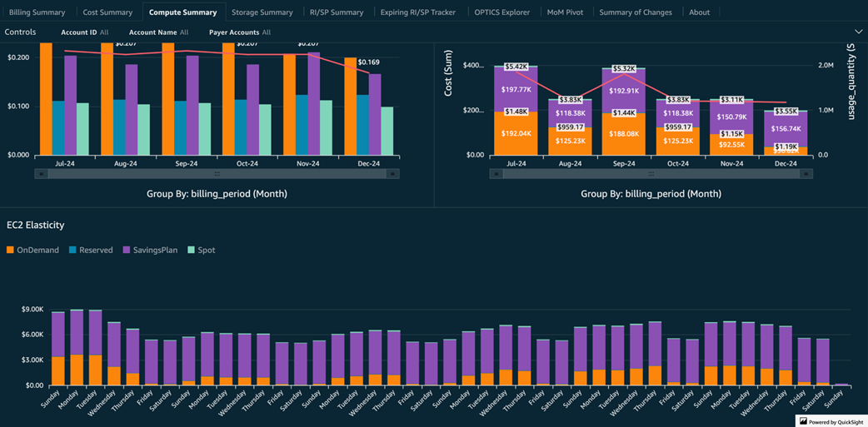Click right scroll handle of left chart scrollbar

click(x=393, y=174)
